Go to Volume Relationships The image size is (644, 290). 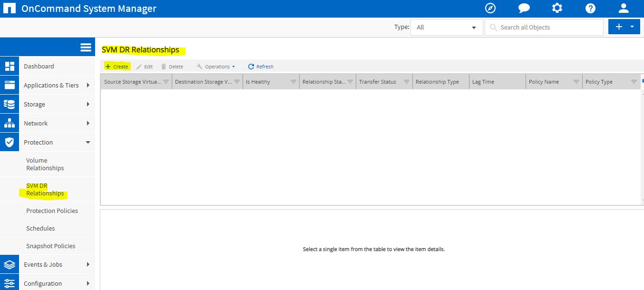tap(45, 164)
